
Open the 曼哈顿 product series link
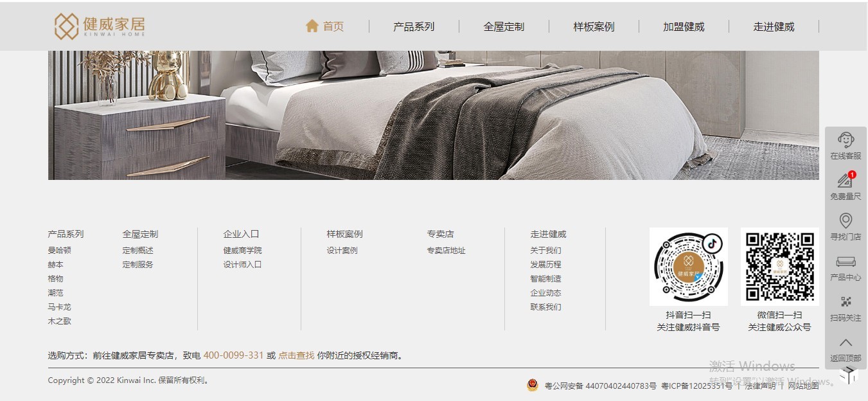(59, 251)
